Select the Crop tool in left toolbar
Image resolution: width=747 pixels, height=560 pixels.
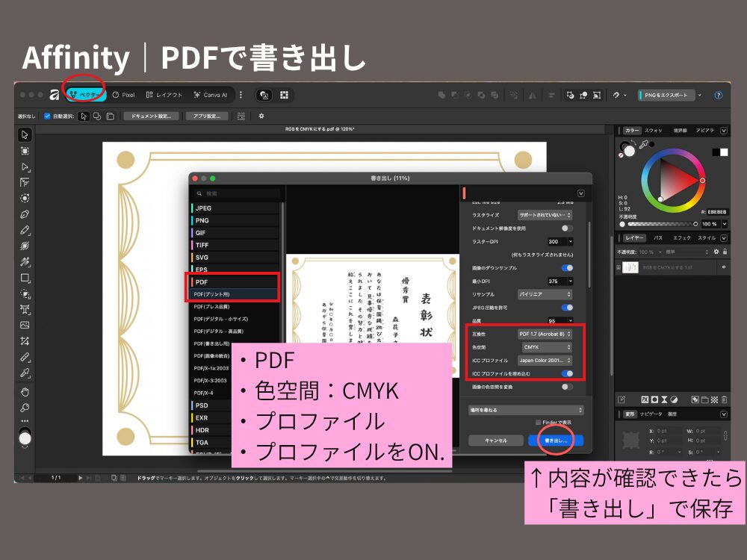pyautogui.click(x=25, y=341)
